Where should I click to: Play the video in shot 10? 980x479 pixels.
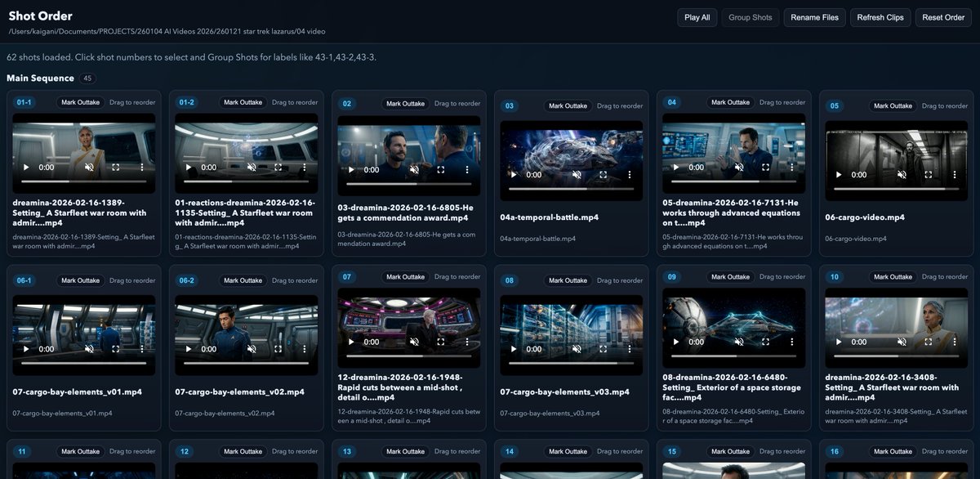(839, 342)
